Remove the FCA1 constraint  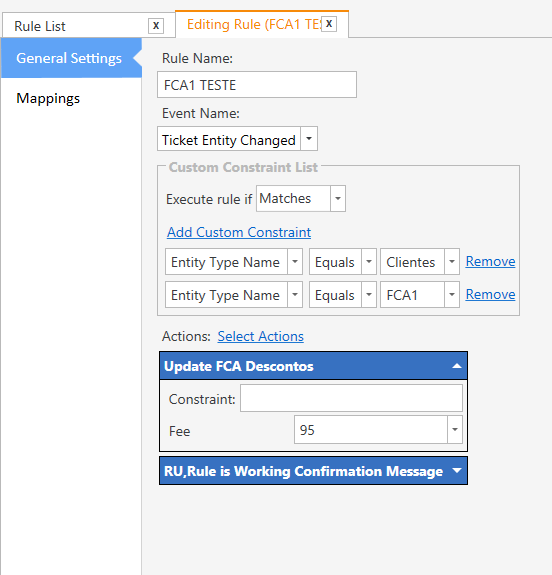pos(490,294)
